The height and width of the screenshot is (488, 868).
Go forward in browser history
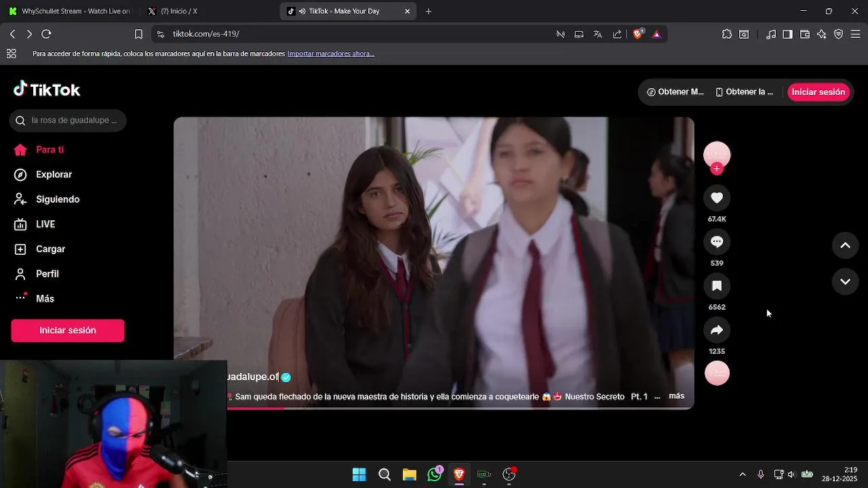[29, 34]
